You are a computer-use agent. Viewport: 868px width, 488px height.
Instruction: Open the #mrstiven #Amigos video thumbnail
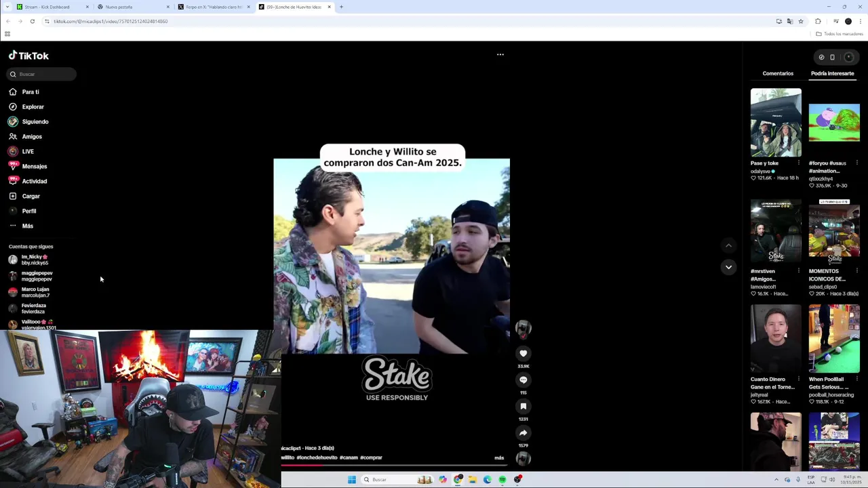click(776, 230)
